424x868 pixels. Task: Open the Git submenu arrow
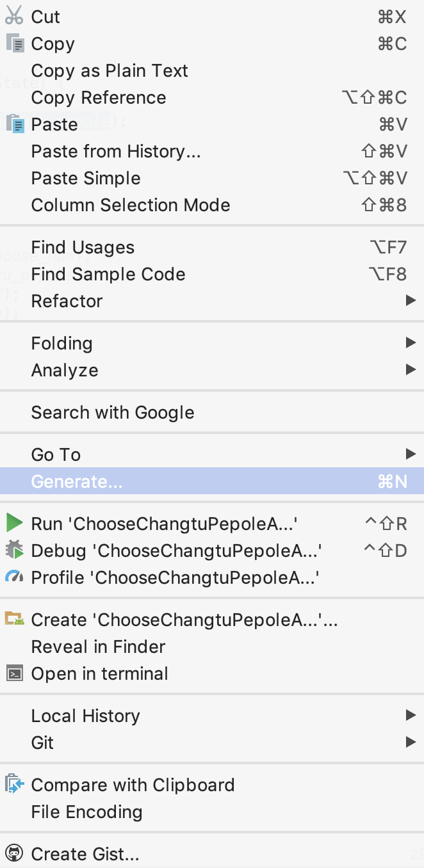coord(411,743)
